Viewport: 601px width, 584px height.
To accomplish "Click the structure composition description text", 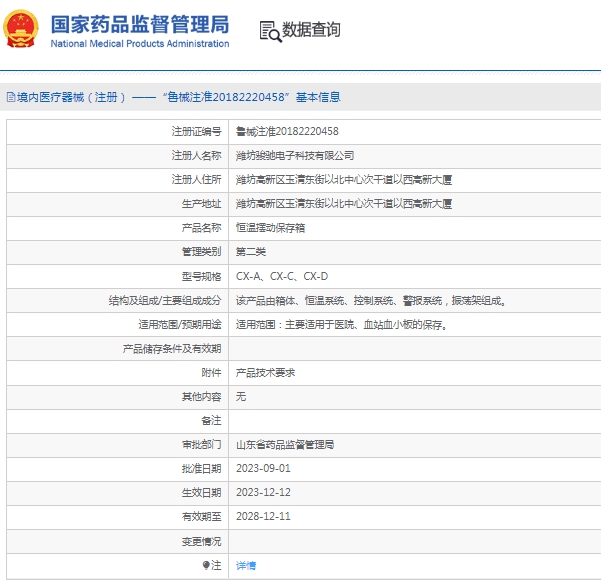I will (x=371, y=301).
